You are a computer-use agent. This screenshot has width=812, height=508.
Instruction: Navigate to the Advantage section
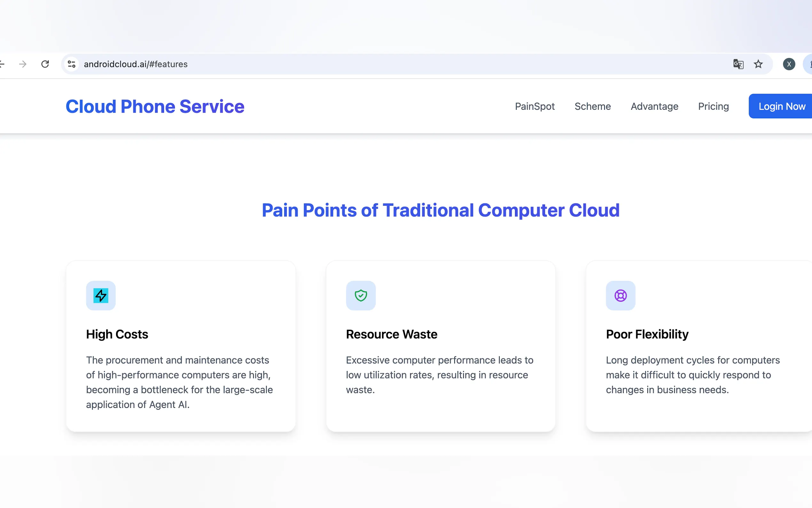coord(654,106)
